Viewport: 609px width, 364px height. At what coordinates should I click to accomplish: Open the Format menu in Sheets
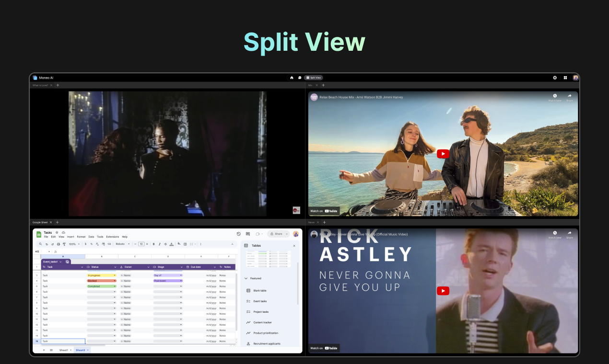point(81,237)
